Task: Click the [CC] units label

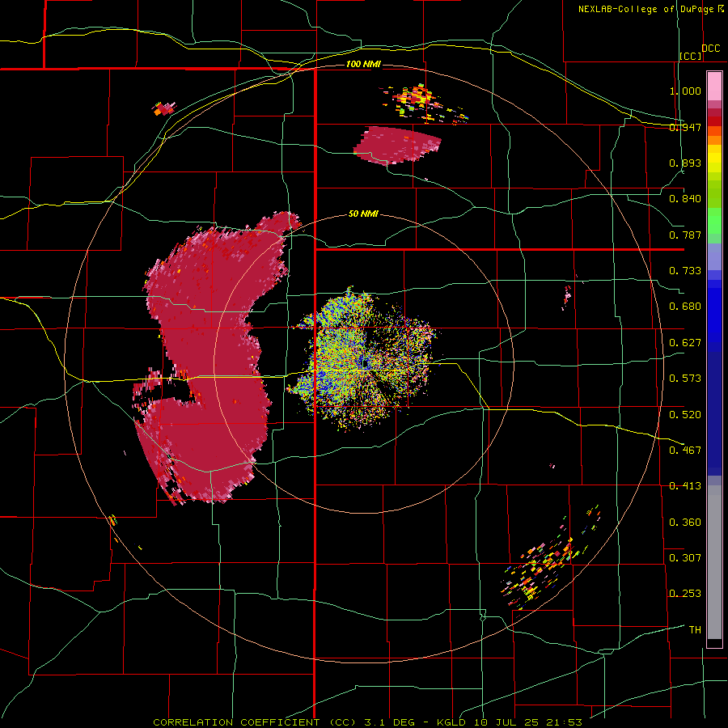Action: [691, 56]
